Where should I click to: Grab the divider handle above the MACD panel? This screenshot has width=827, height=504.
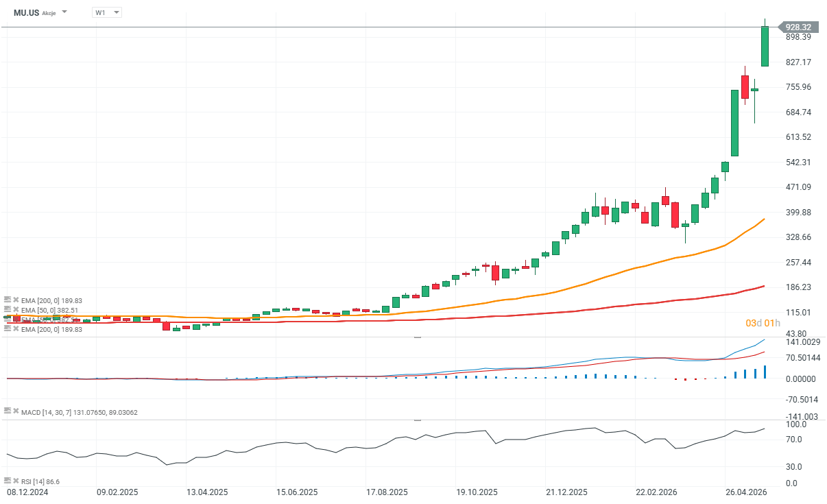tap(418, 337)
